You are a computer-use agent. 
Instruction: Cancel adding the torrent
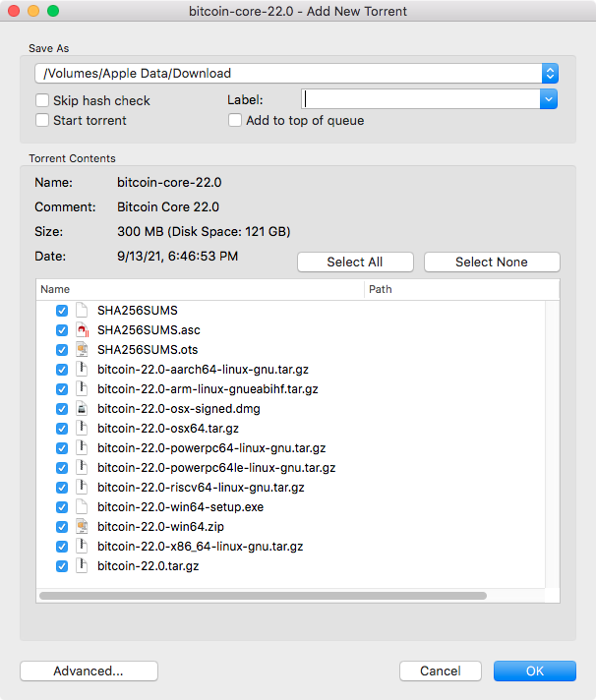point(441,671)
